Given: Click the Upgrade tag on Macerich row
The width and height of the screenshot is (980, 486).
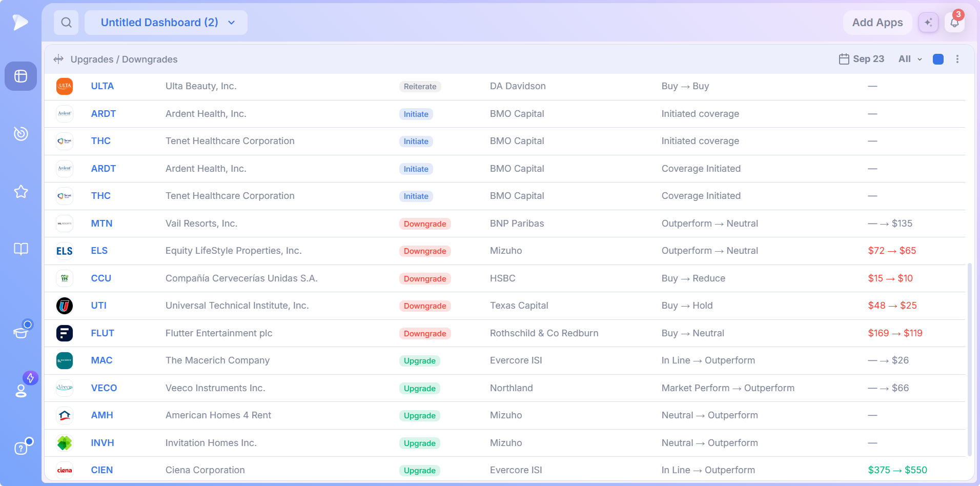Looking at the screenshot, I should tap(420, 361).
